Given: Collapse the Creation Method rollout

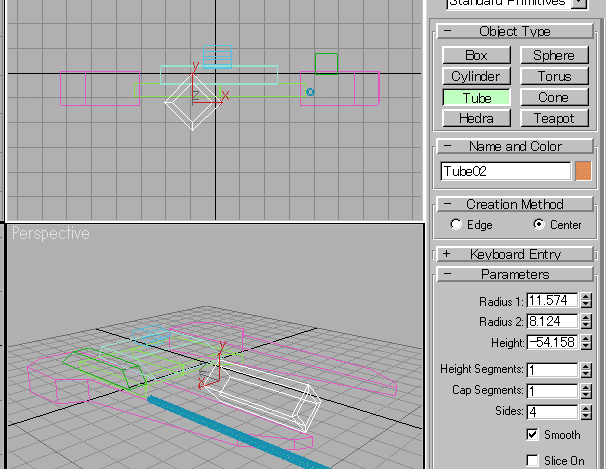Looking at the screenshot, I should pos(515,204).
